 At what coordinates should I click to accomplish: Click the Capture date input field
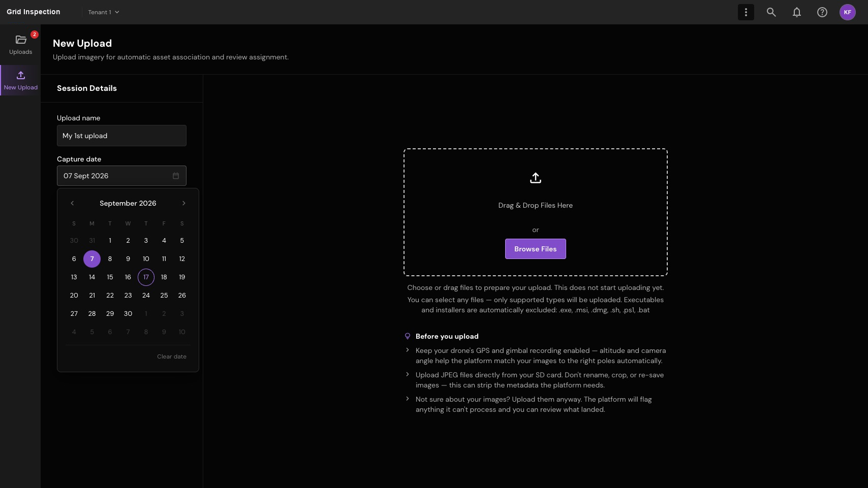pyautogui.click(x=121, y=176)
